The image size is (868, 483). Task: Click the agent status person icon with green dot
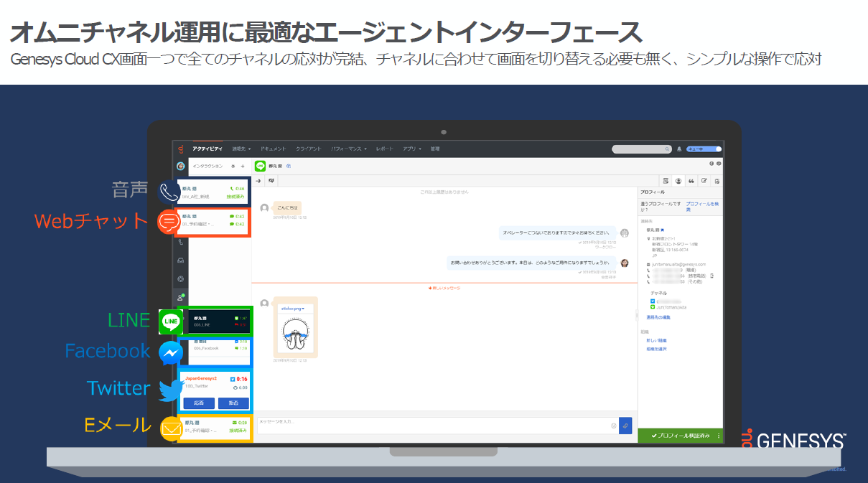(x=180, y=296)
